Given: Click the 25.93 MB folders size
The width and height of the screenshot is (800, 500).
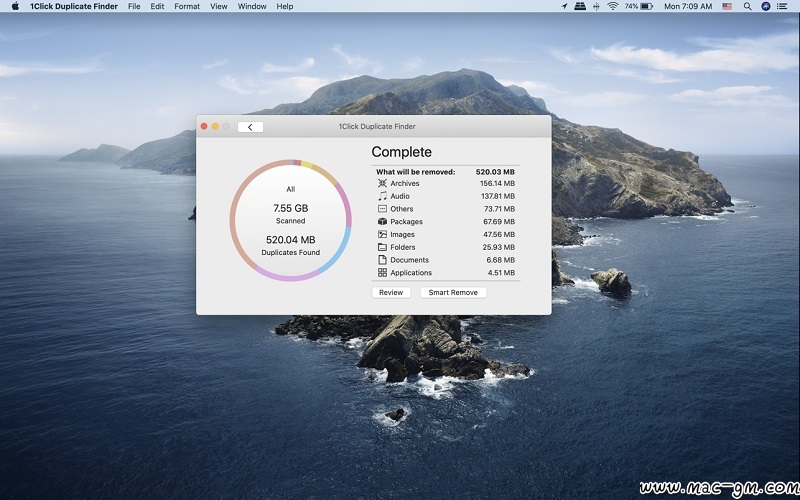Looking at the screenshot, I should 498,247.
